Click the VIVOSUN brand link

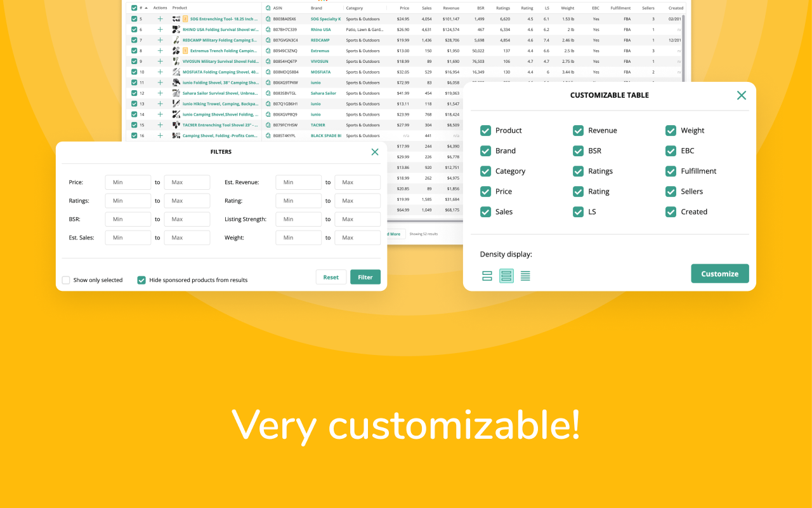320,62
